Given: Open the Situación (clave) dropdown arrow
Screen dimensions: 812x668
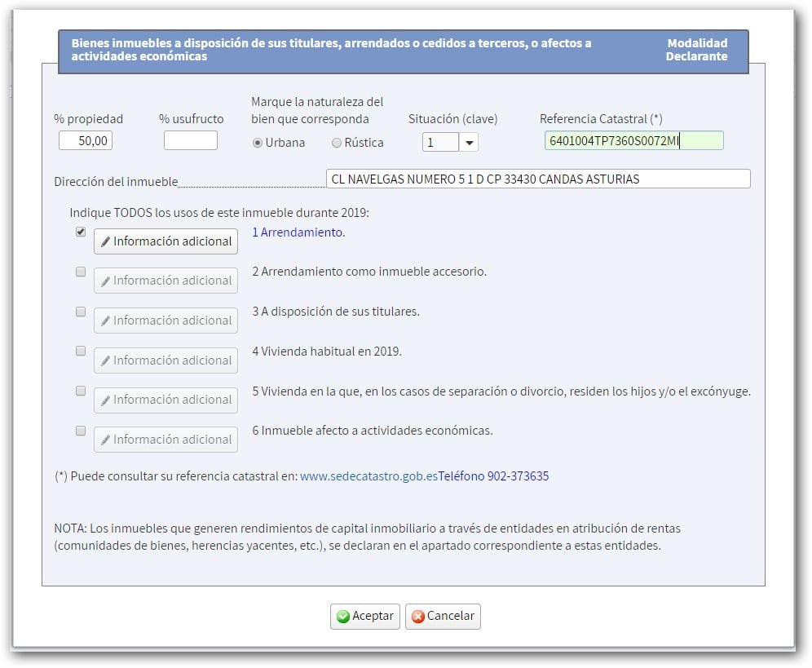Looking at the screenshot, I should [x=469, y=142].
